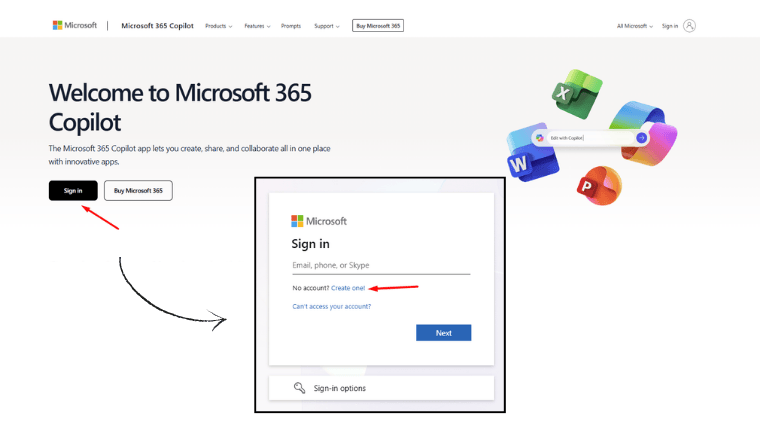Click the blue send arrow in Copilot box
The image size is (760, 430).
click(641, 138)
